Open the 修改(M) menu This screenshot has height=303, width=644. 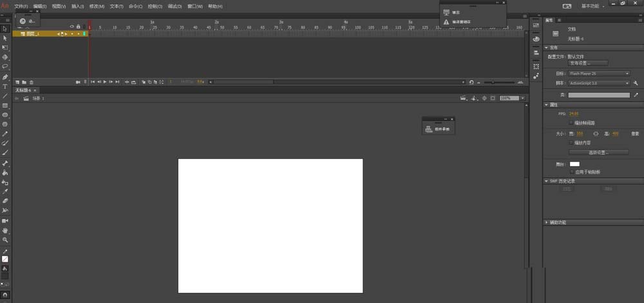97,6
